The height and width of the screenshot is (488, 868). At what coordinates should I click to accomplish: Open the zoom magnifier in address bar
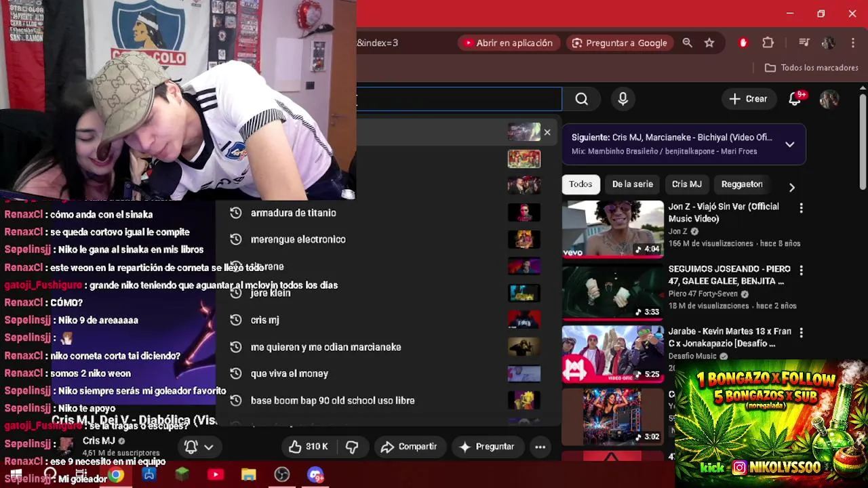687,43
